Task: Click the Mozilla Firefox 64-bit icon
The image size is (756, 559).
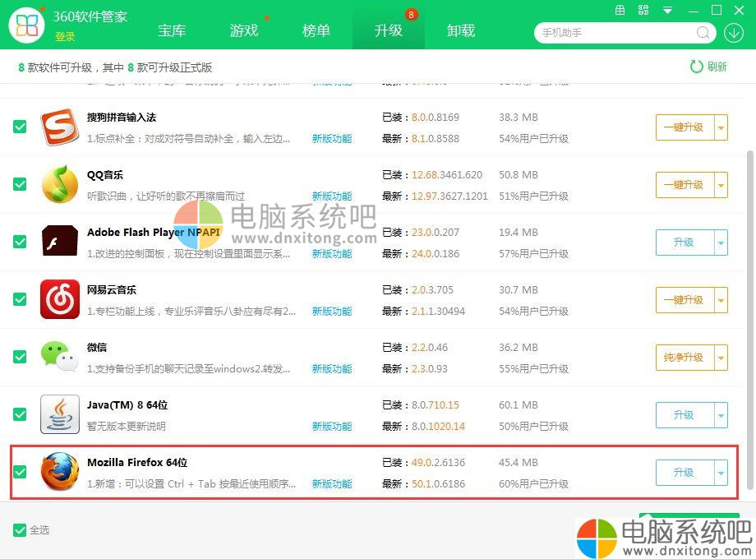Action: pos(60,471)
